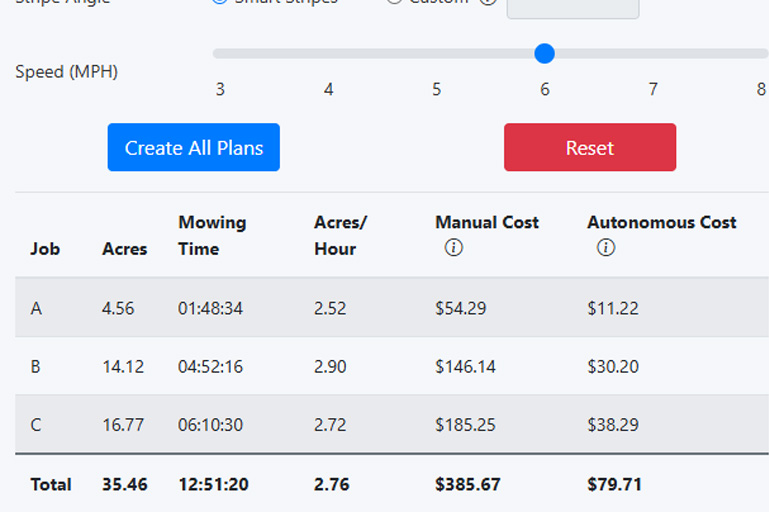Image resolution: width=769 pixels, height=512 pixels.
Task: Click total autonomous cost $79.71
Action: (x=615, y=485)
